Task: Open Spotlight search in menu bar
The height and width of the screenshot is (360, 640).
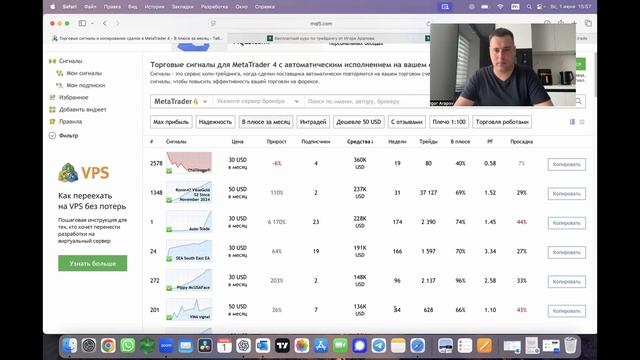Action: click(529, 7)
